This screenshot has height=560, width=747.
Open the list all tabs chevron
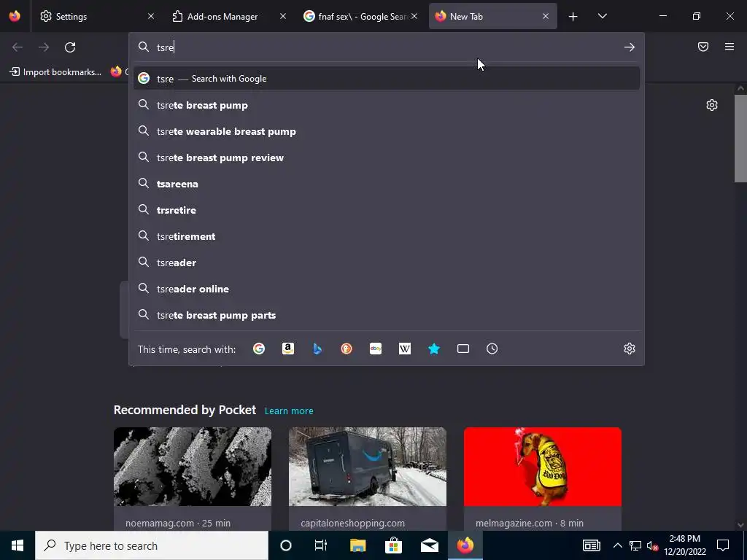pos(602,17)
